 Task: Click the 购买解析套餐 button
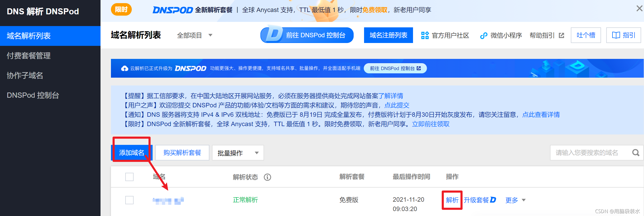pyautogui.click(x=182, y=153)
